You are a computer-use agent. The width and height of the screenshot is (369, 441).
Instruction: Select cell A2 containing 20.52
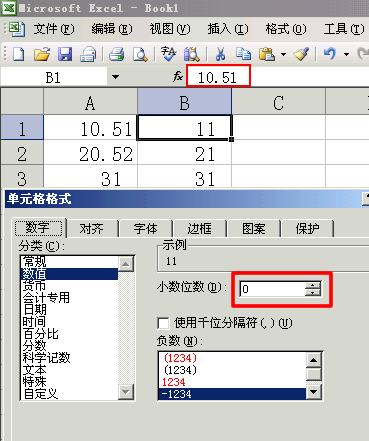90,152
